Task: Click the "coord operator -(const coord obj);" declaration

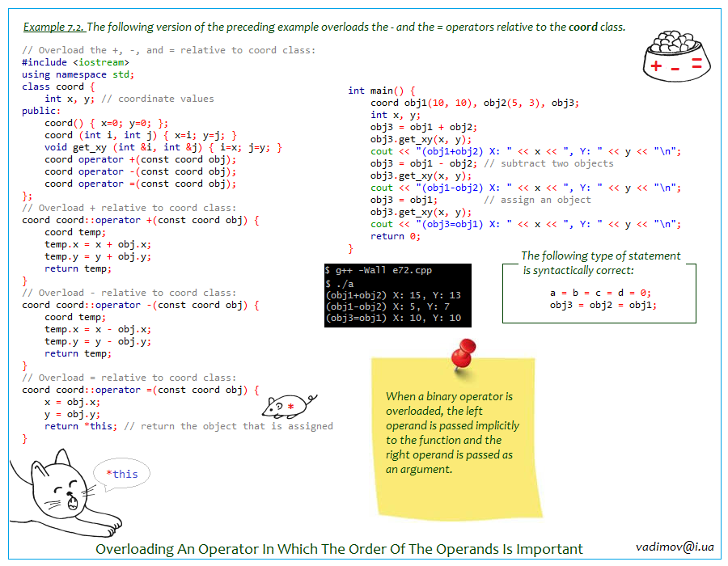Action: point(140,171)
